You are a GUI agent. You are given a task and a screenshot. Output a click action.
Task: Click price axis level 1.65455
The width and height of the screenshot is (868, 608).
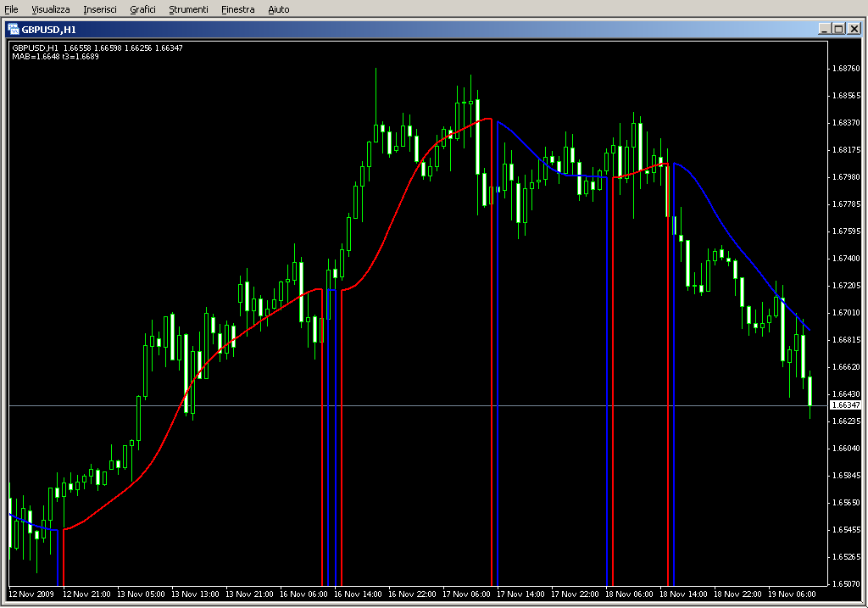click(x=847, y=530)
